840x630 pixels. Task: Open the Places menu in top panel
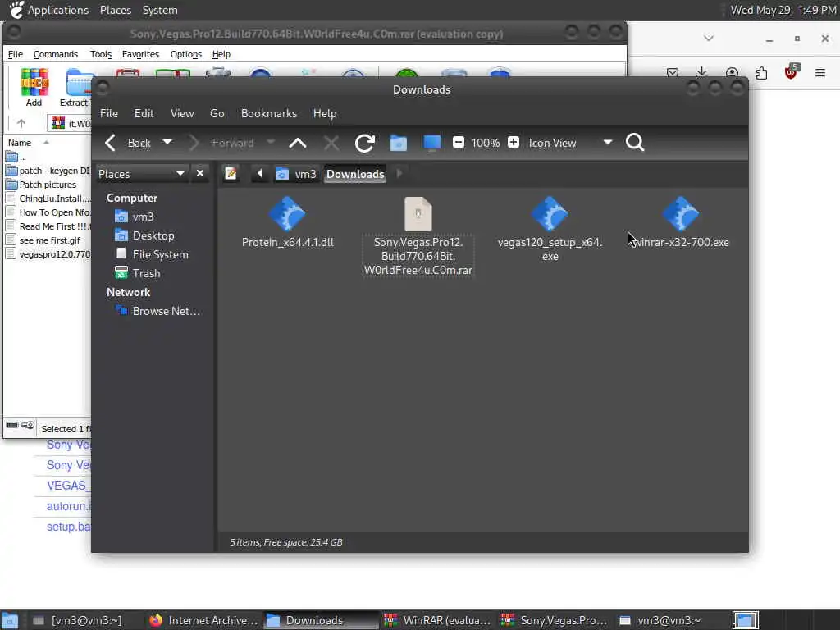coord(115,10)
